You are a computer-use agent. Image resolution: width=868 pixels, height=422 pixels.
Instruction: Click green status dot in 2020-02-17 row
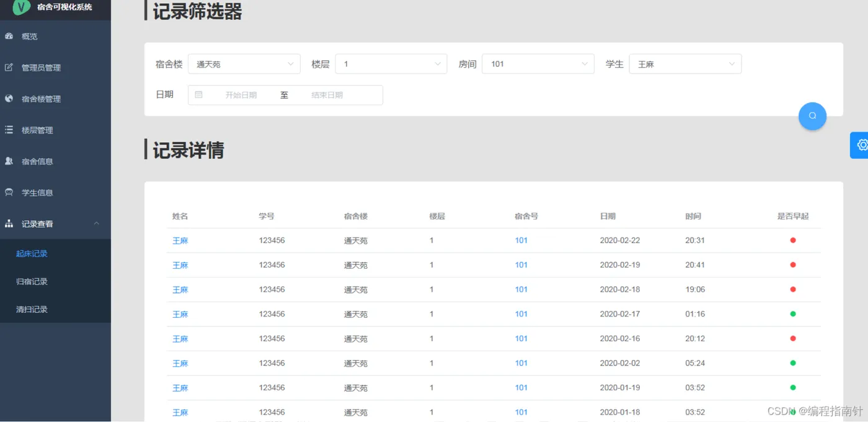point(793,314)
